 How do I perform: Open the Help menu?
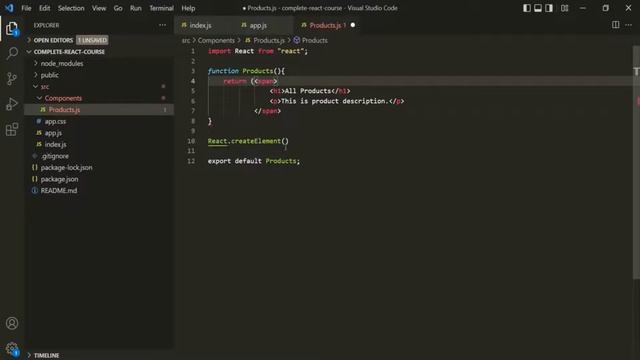coord(188,8)
